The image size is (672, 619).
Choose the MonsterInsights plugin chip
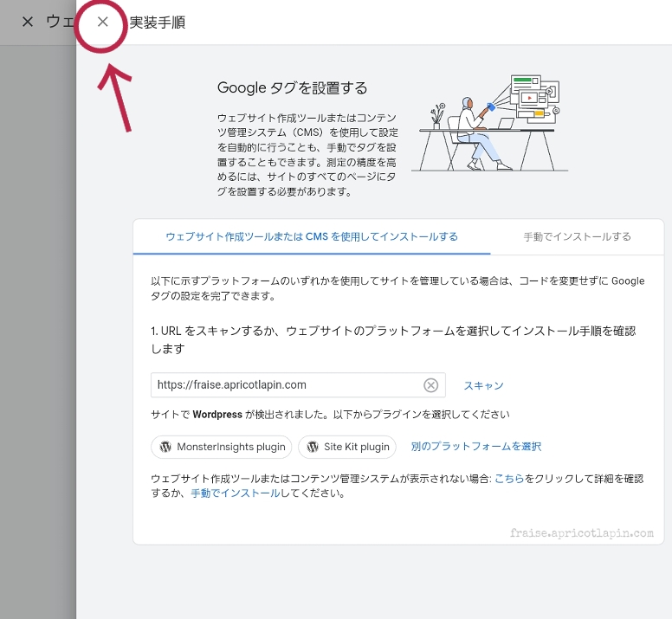(x=221, y=447)
